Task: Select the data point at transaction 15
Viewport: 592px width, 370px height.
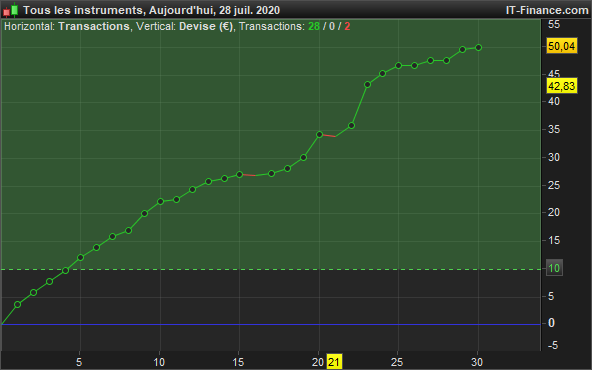Action: [x=239, y=174]
